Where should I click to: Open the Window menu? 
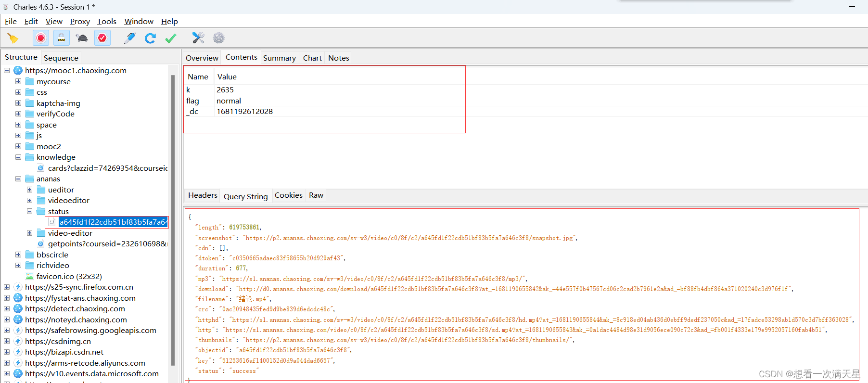[139, 21]
